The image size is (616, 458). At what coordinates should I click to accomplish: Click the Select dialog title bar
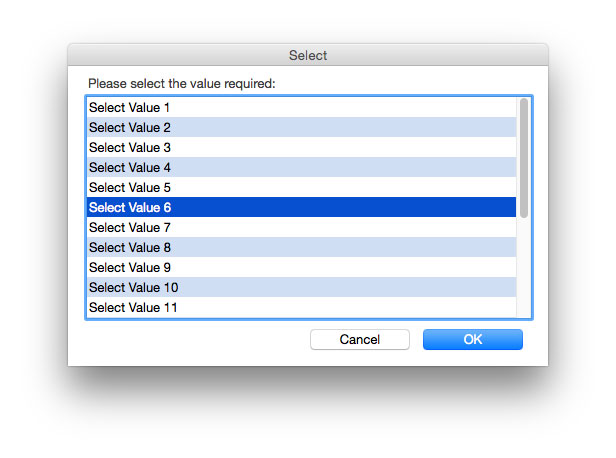click(308, 55)
